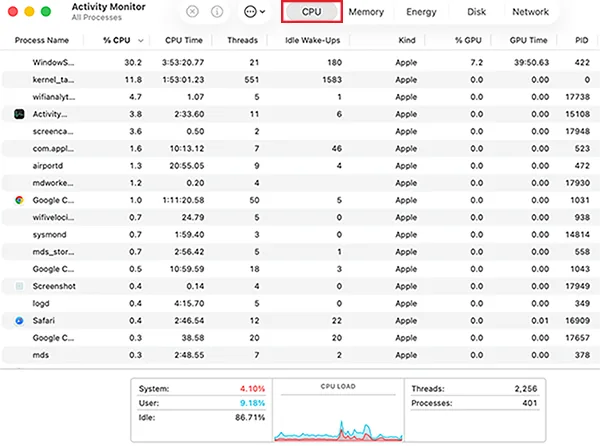Sort by % GPU column header
Viewport: 600px width, 446px height.
click(468, 40)
